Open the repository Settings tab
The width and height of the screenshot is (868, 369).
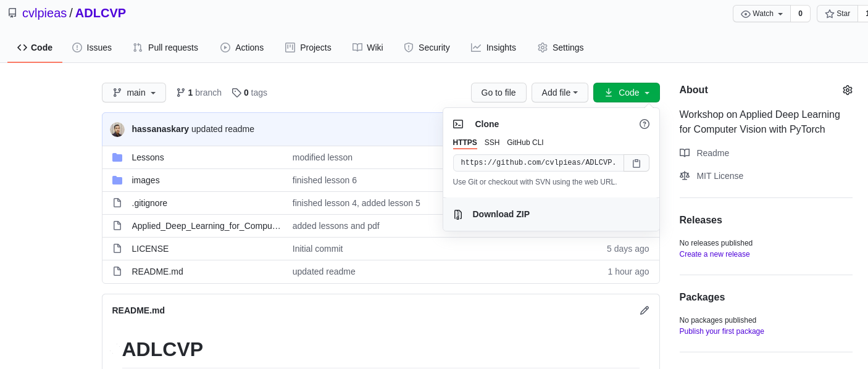pyautogui.click(x=561, y=48)
